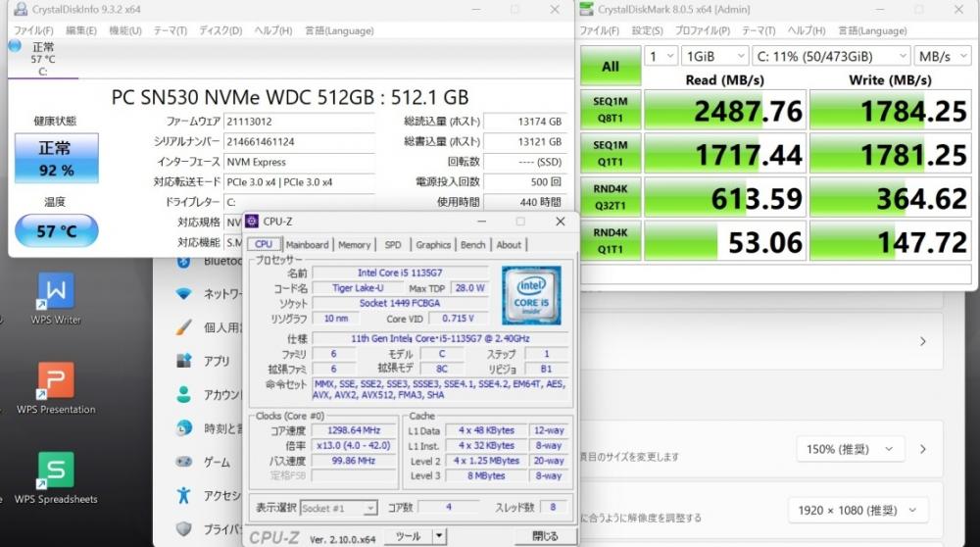Switch to the SPD tab in CPU-Z
The height and width of the screenshot is (547, 980).
393,244
